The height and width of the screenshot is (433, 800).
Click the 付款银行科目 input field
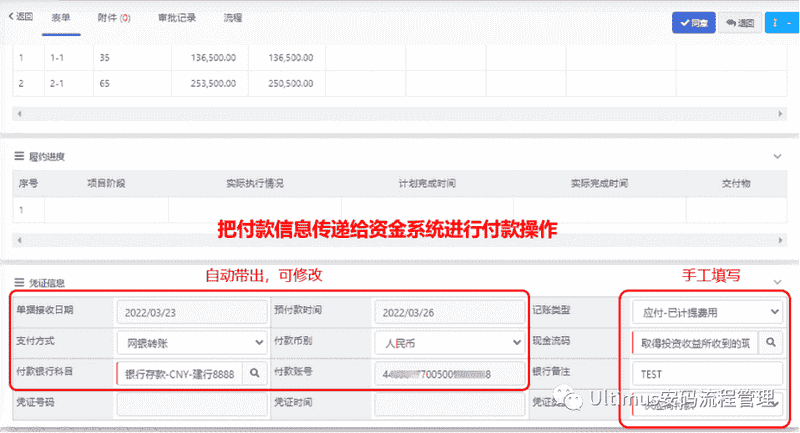click(x=180, y=374)
